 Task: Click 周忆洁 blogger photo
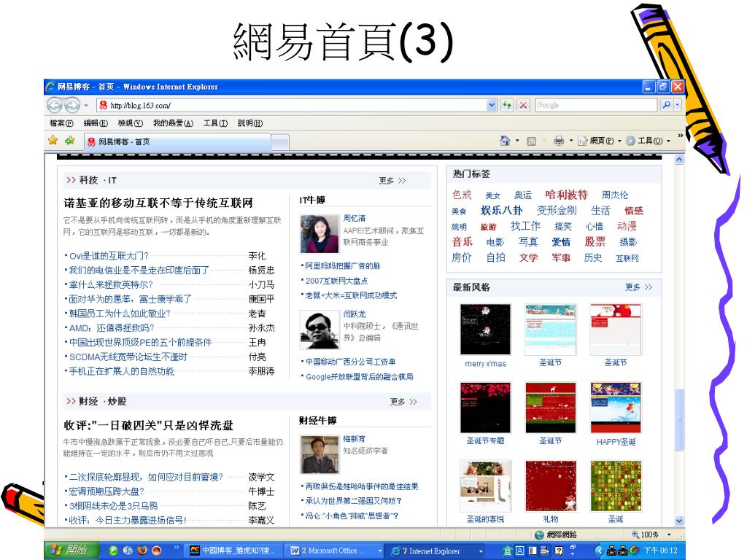(320, 233)
